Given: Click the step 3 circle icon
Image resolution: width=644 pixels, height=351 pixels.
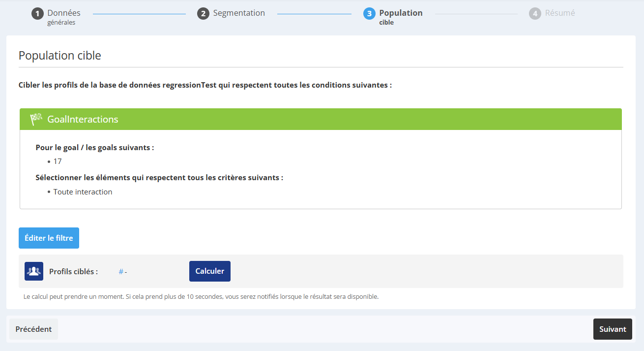Looking at the screenshot, I should pos(369,14).
